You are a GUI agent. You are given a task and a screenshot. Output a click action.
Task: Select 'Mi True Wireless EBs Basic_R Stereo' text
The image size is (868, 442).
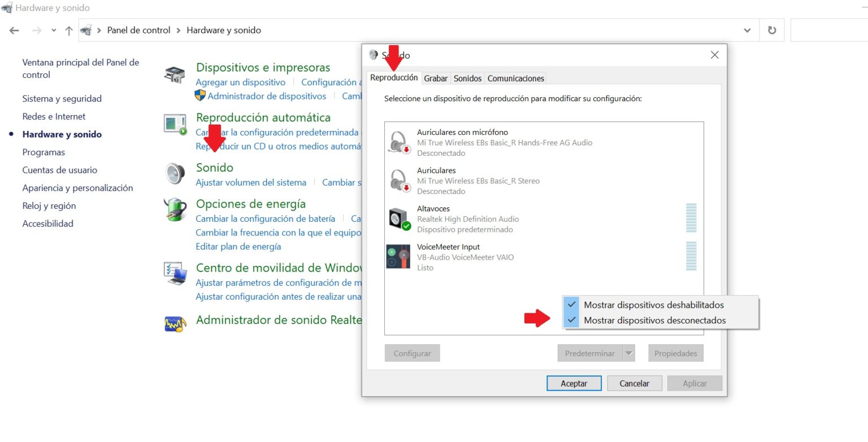tap(479, 181)
